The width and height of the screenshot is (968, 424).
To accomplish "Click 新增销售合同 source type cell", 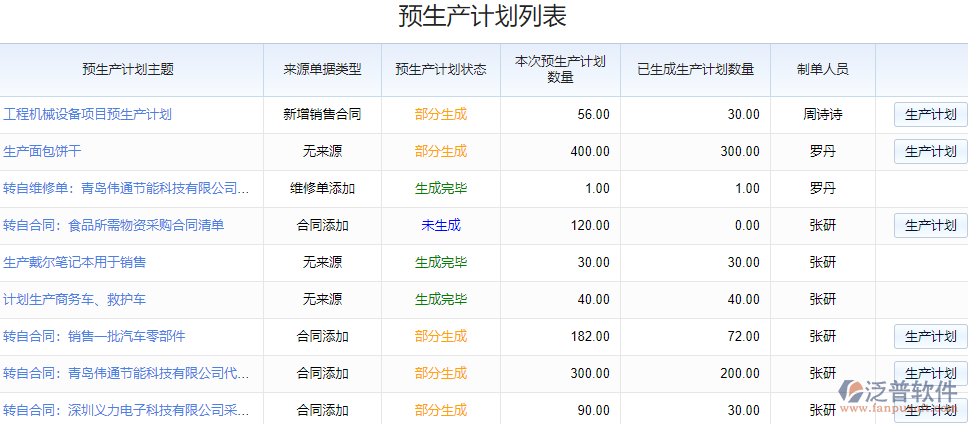I will point(322,114).
